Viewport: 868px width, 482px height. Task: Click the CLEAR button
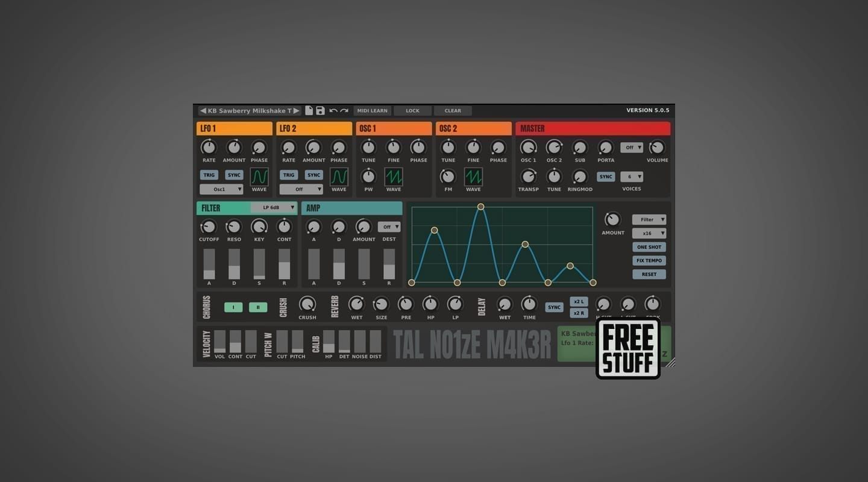[x=453, y=111]
